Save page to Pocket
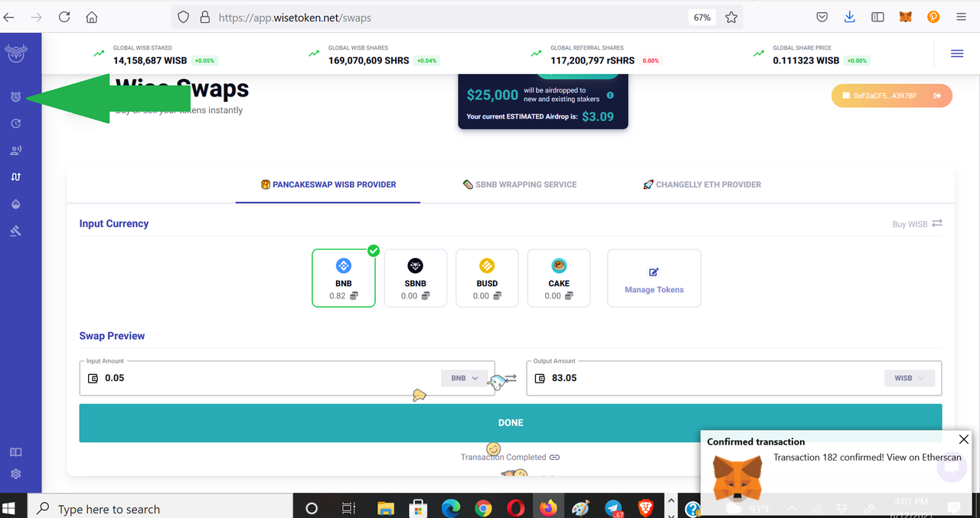 tap(822, 17)
